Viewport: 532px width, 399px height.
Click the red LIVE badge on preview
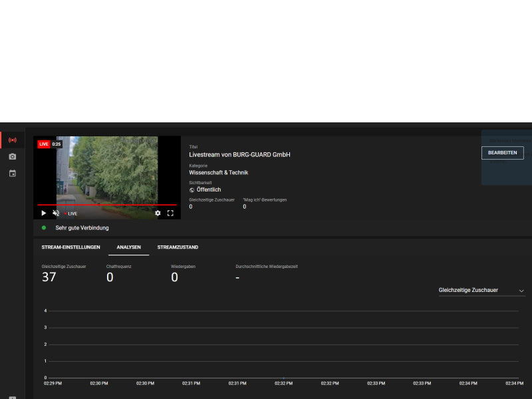(x=44, y=144)
